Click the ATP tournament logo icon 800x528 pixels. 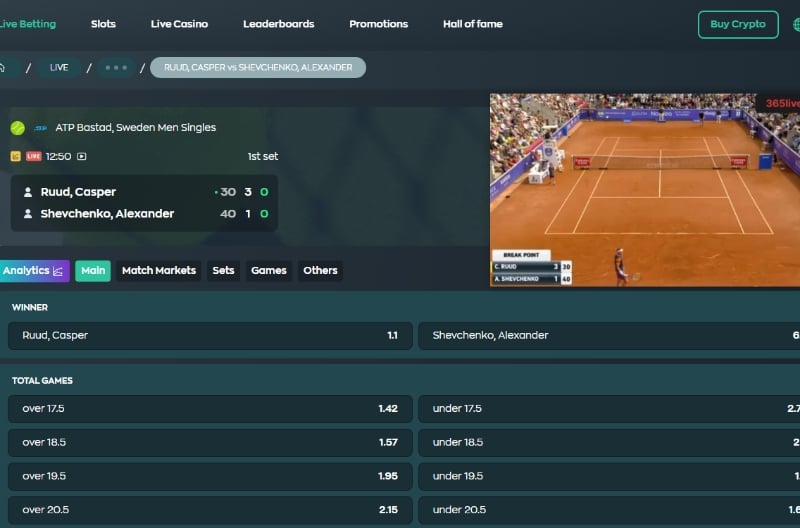click(41, 128)
